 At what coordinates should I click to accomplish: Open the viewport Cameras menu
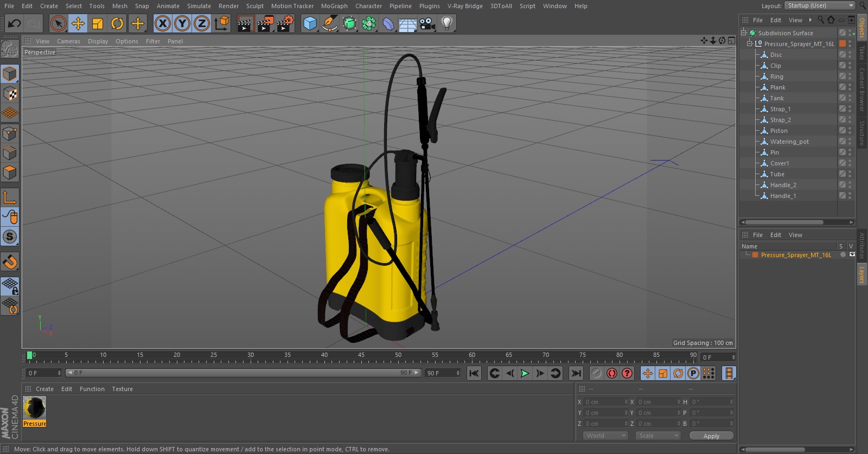coord(68,41)
